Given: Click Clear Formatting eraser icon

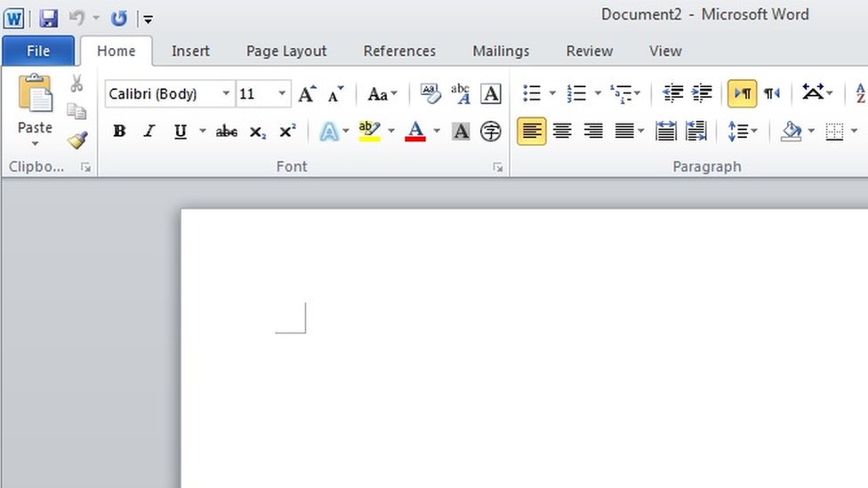Looking at the screenshot, I should click(x=430, y=93).
